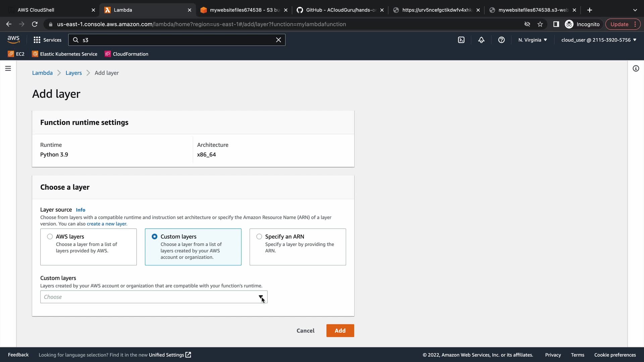Select the Custom layers radio option
Viewport: 644px width, 362px height.
155,237
